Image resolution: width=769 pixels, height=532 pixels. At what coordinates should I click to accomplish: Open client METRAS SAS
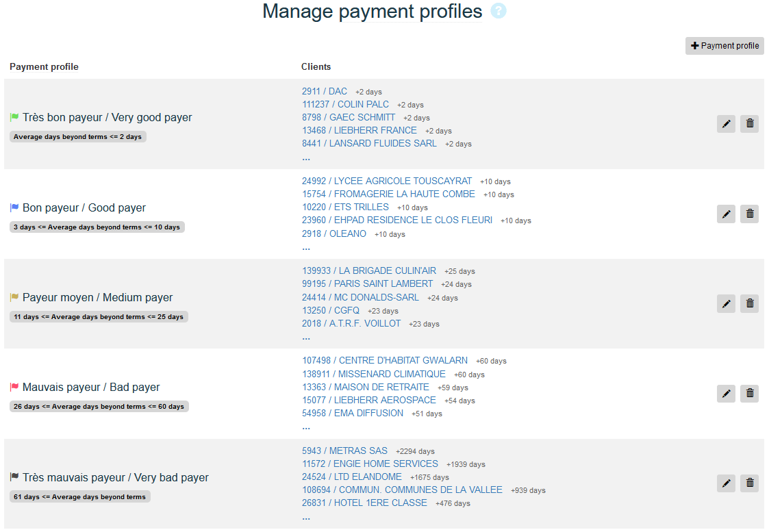coord(344,451)
